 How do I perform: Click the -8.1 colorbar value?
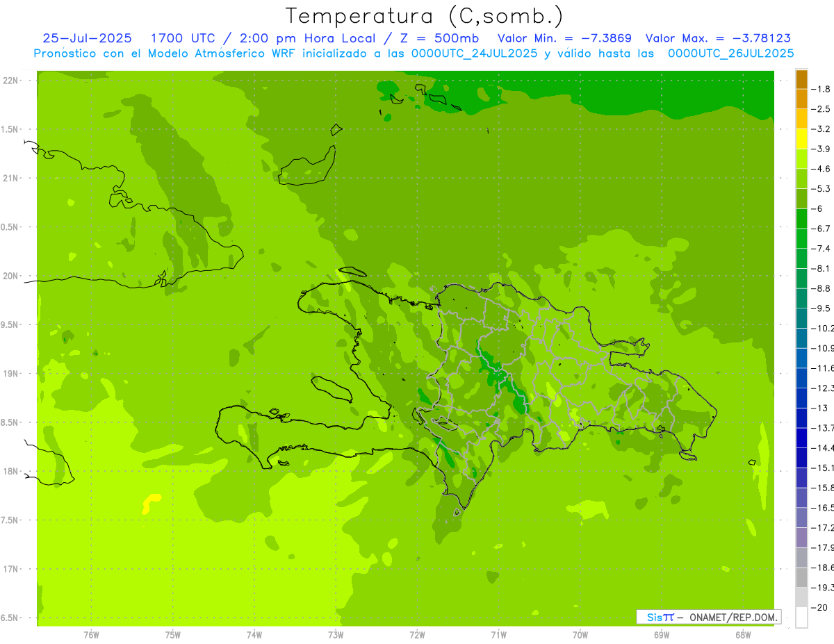click(x=821, y=268)
